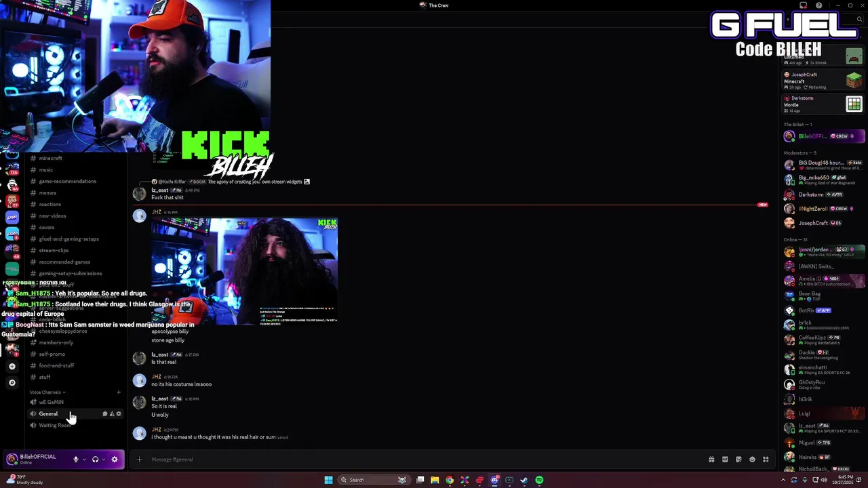Open the stream screenshot image posted by JHZ

tap(244, 271)
